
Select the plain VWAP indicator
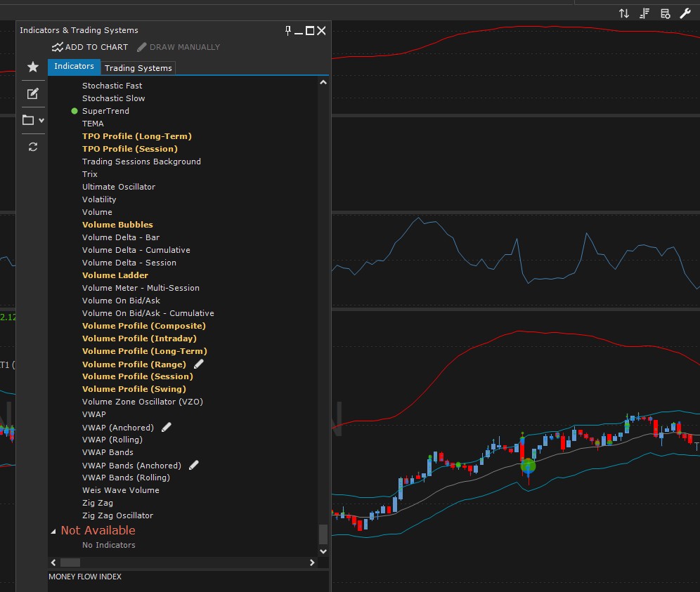(93, 414)
